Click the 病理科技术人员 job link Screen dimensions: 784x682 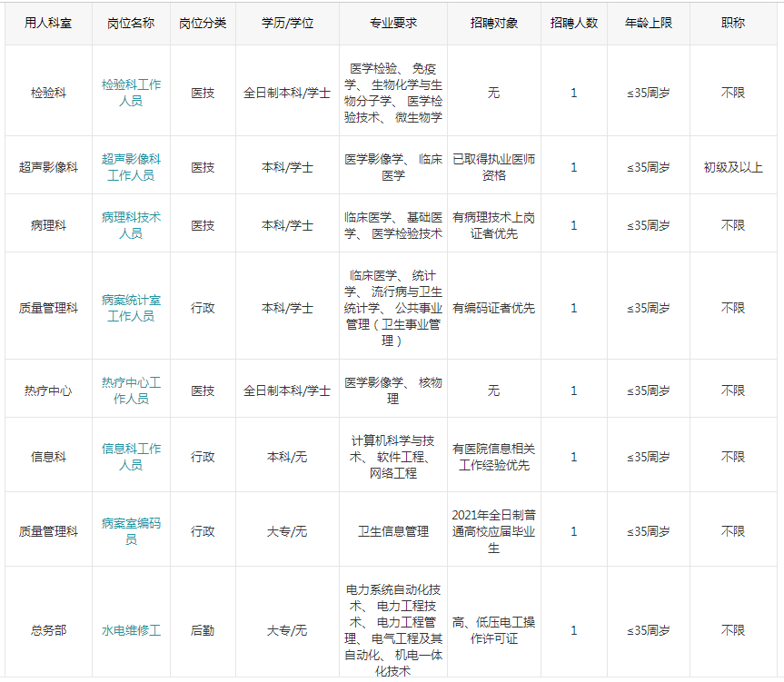pyautogui.click(x=131, y=225)
